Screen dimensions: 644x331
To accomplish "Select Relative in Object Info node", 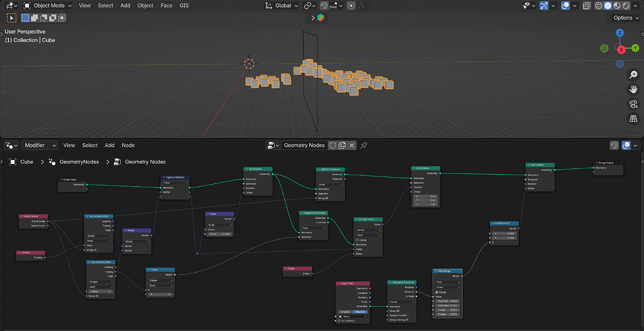I will click(x=360, y=312).
